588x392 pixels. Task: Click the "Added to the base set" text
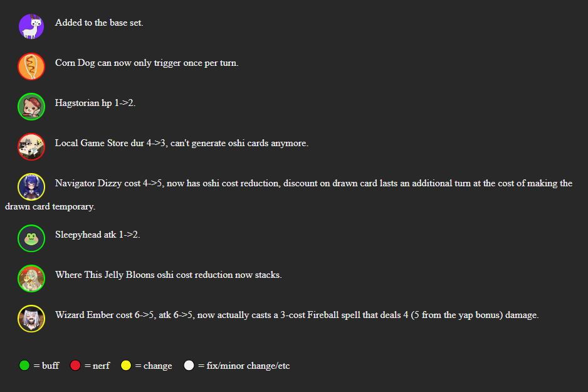(x=99, y=23)
